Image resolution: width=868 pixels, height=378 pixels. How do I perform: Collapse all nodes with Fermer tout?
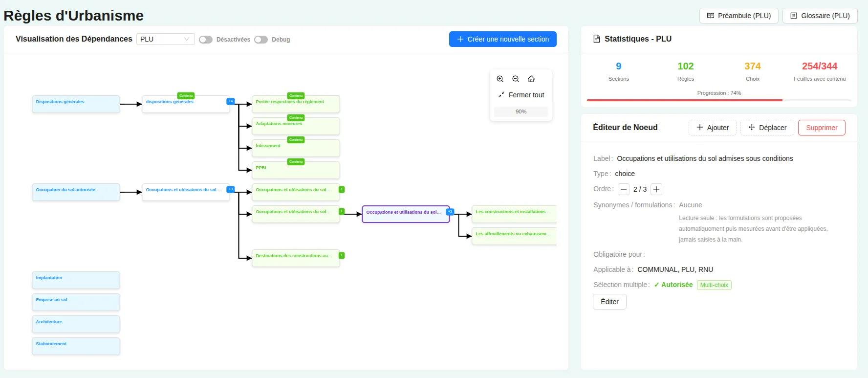pyautogui.click(x=521, y=95)
